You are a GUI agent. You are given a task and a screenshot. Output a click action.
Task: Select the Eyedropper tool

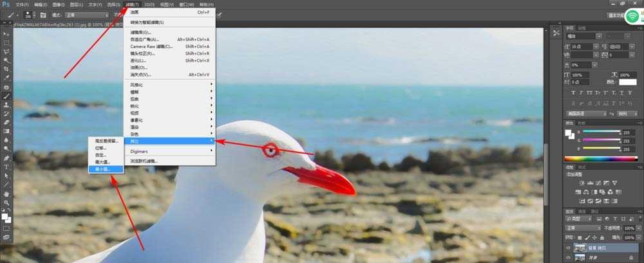[x=6, y=78]
